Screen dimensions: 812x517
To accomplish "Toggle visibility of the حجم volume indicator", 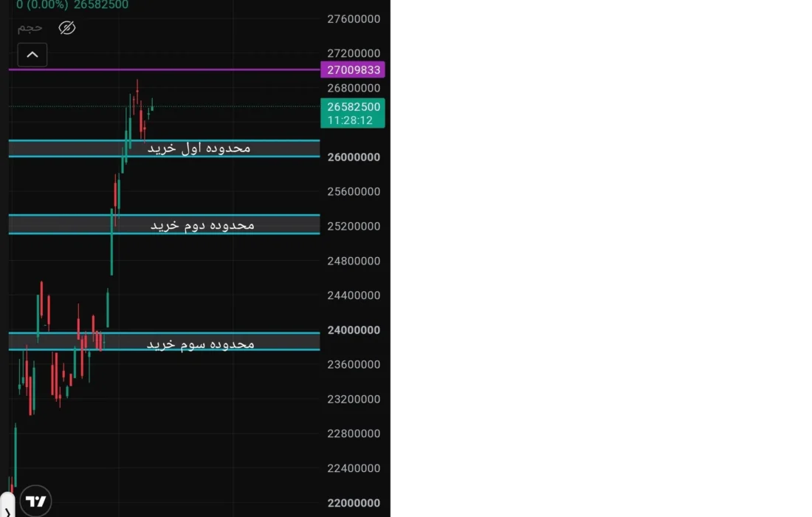I will click(66, 27).
